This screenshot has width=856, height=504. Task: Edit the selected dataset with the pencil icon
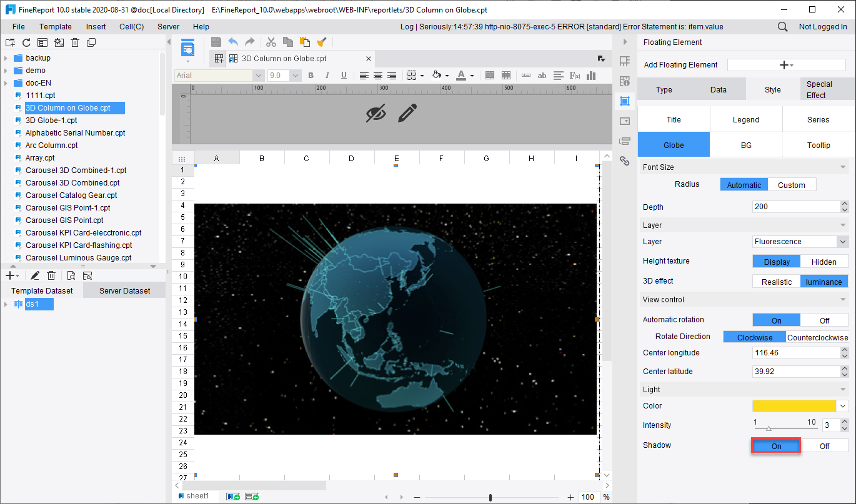[x=35, y=275]
